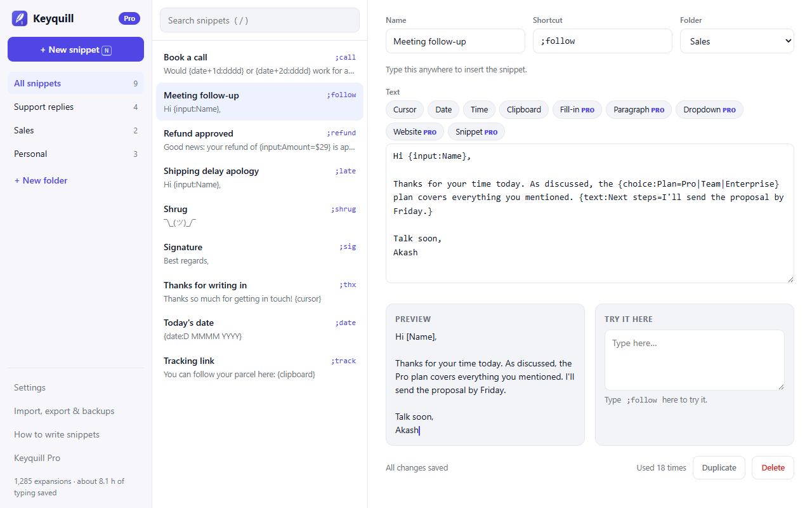The height and width of the screenshot is (508, 812).
Task: Select the Signature snippet
Action: (x=259, y=253)
